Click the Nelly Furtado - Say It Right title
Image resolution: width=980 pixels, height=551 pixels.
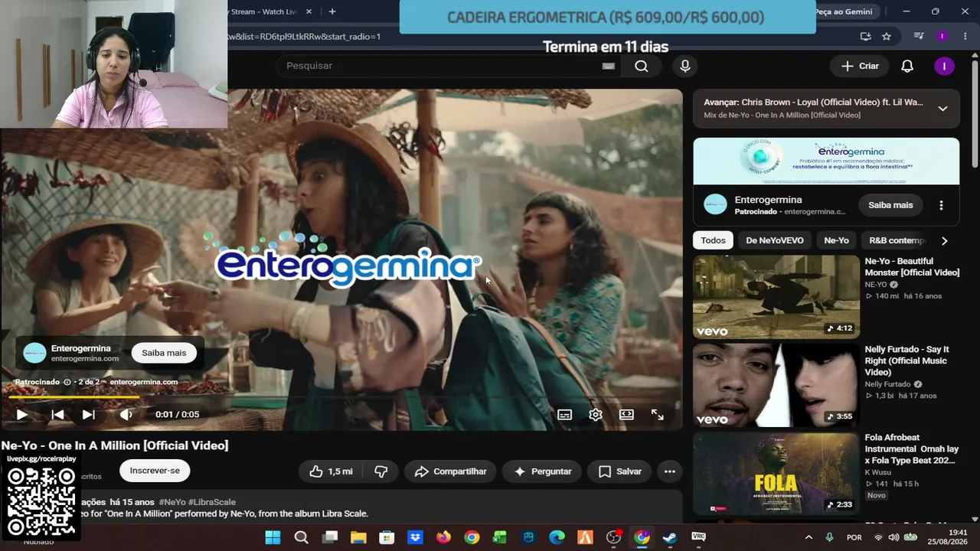coord(906,360)
